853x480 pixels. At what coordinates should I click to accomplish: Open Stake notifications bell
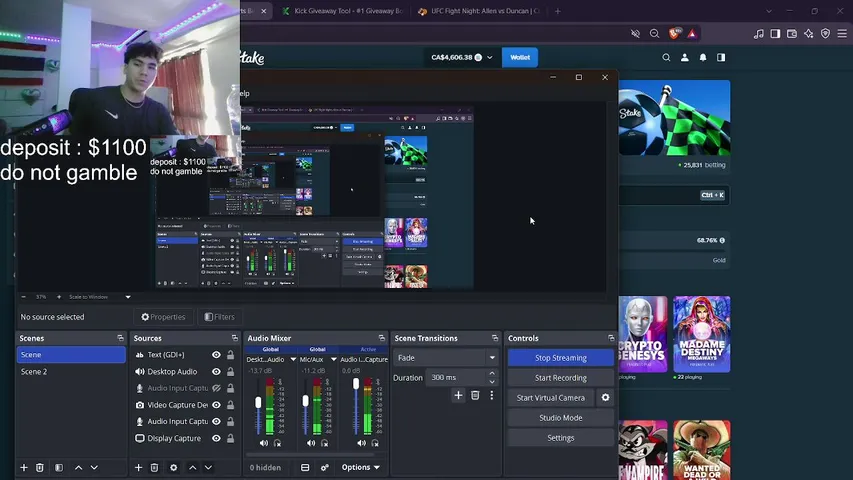point(703,57)
